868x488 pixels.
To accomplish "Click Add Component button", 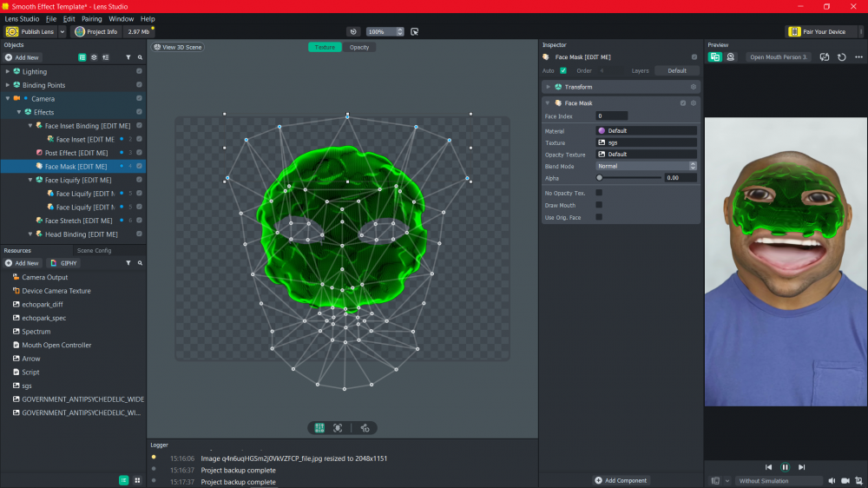I will click(x=621, y=480).
